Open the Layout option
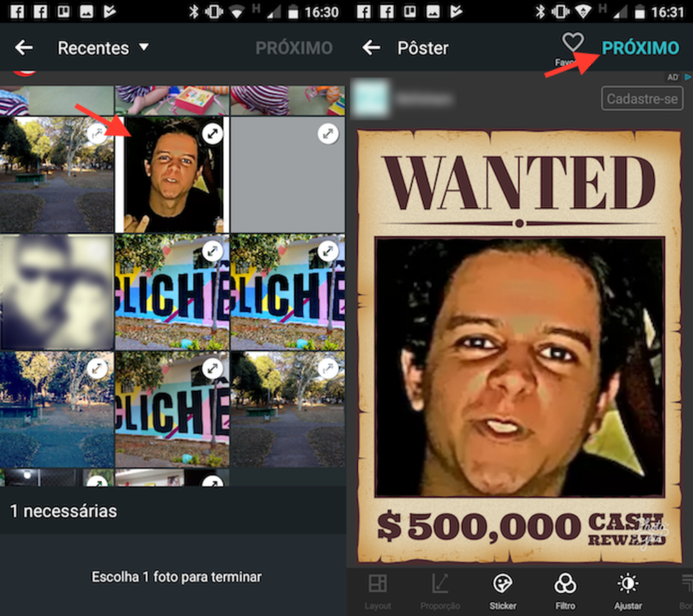The width and height of the screenshot is (693, 616). [378, 590]
